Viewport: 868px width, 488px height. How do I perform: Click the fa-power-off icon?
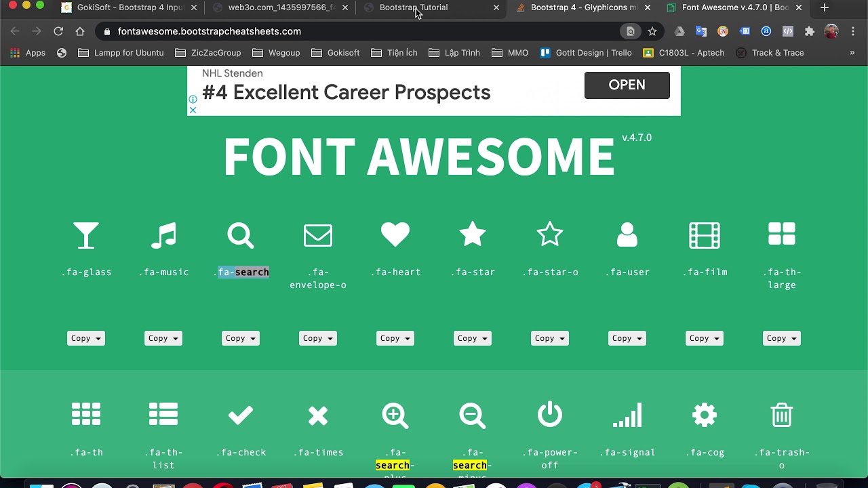(550, 414)
